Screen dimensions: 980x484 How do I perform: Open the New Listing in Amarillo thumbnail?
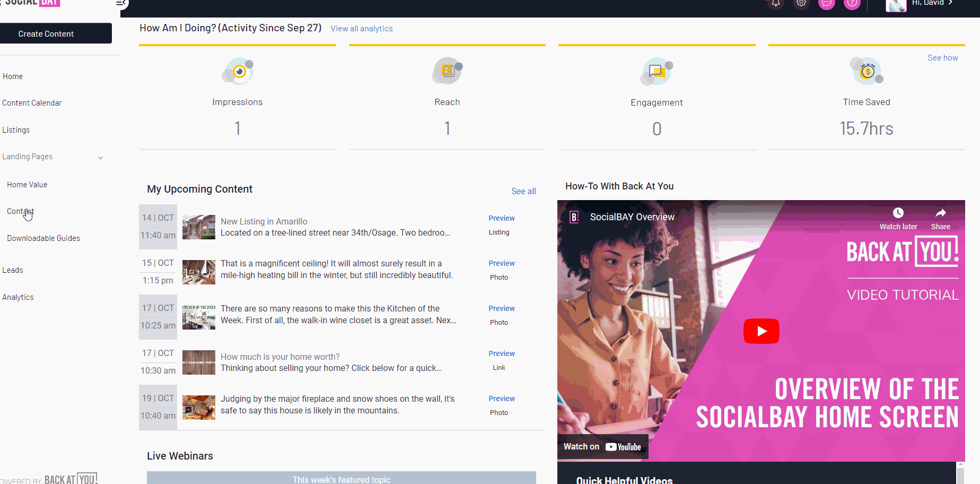click(x=199, y=227)
